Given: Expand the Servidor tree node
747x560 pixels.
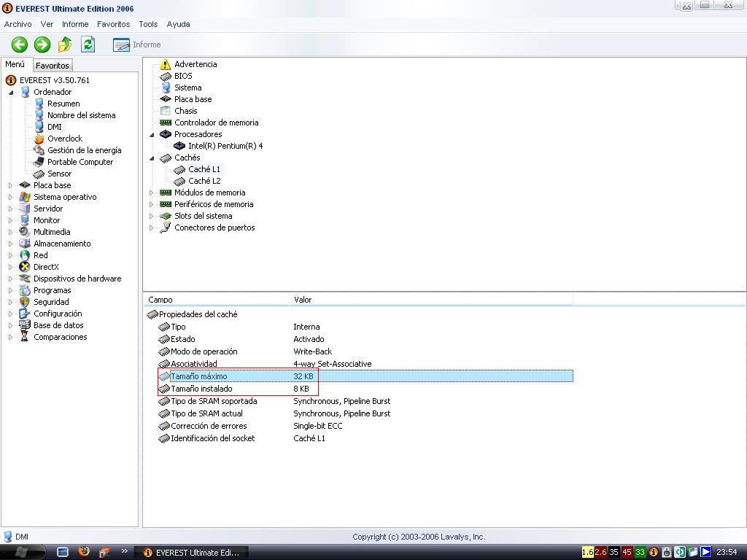Looking at the screenshot, I should pos(10,209).
